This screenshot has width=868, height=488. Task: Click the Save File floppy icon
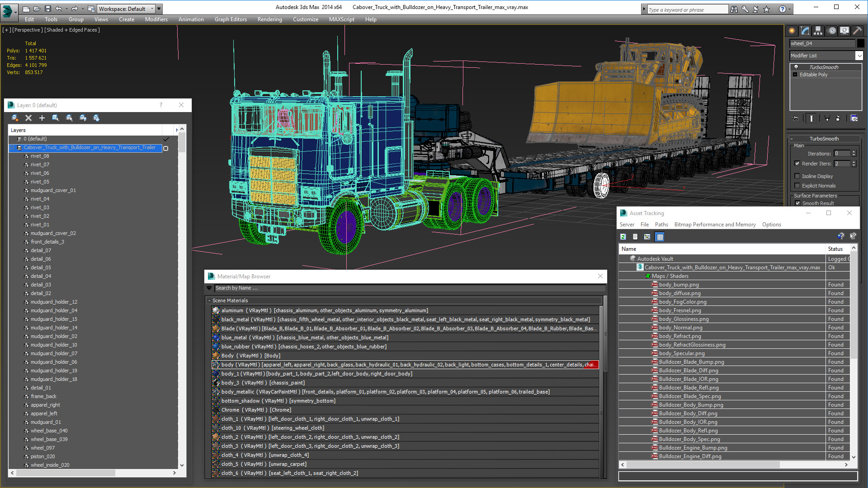pyautogui.click(x=47, y=9)
